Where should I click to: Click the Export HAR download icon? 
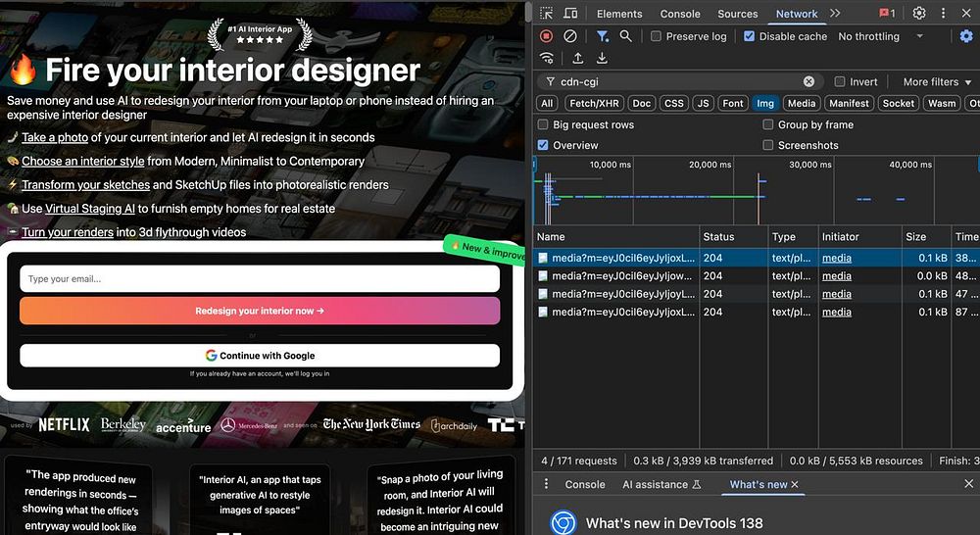tap(602, 59)
